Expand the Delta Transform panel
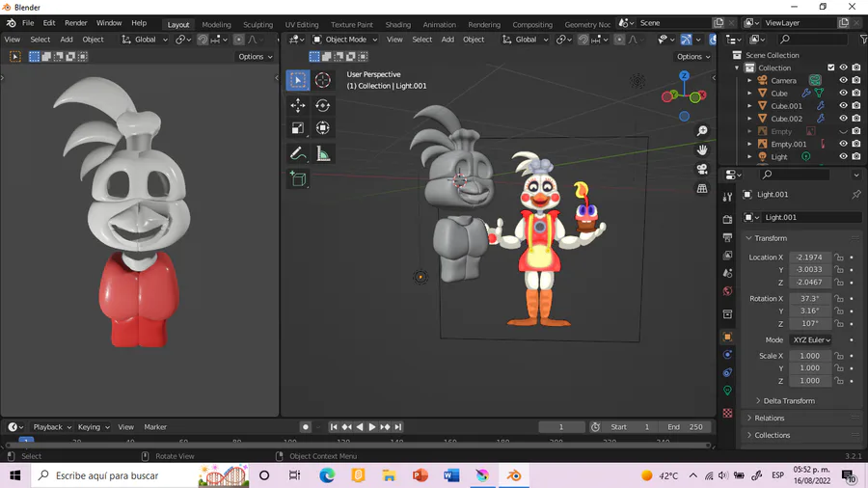868x488 pixels. tap(788, 400)
